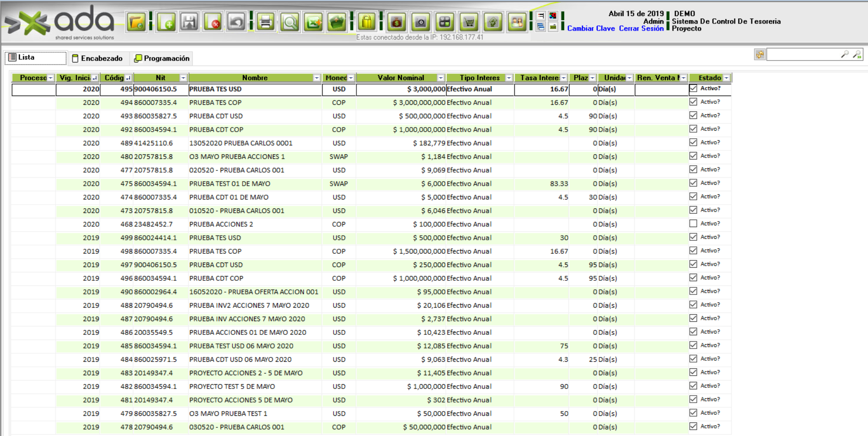Open the money bag toolbar icon
Image resolution: width=868 pixels, height=436 pixels.
pos(397,22)
